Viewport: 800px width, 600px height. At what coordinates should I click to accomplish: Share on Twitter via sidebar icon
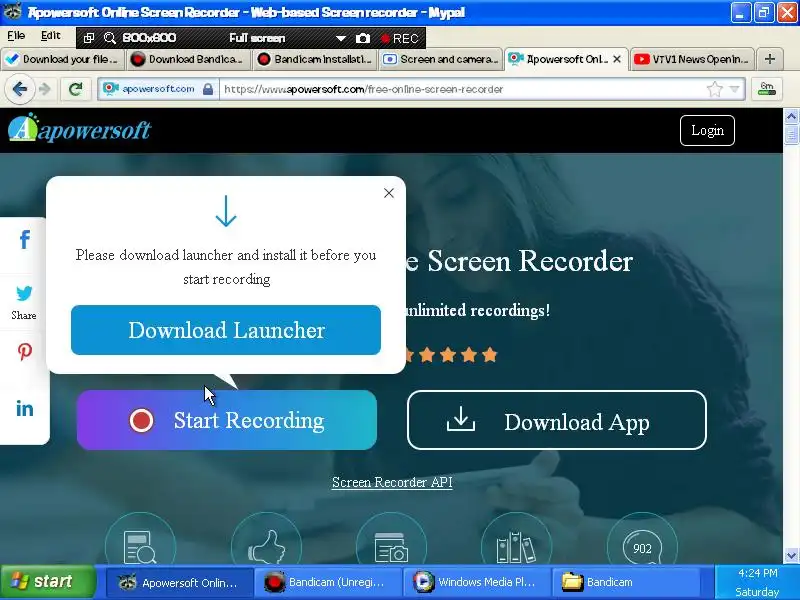[24, 293]
